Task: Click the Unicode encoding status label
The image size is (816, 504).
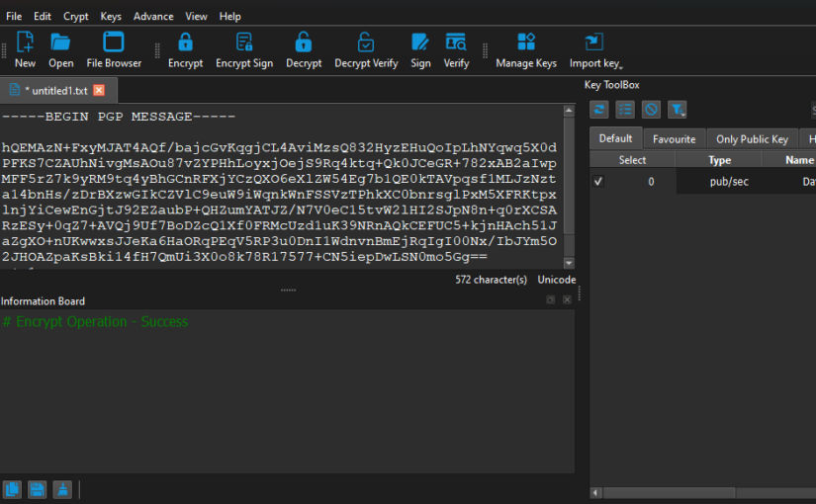Action: 556,280
